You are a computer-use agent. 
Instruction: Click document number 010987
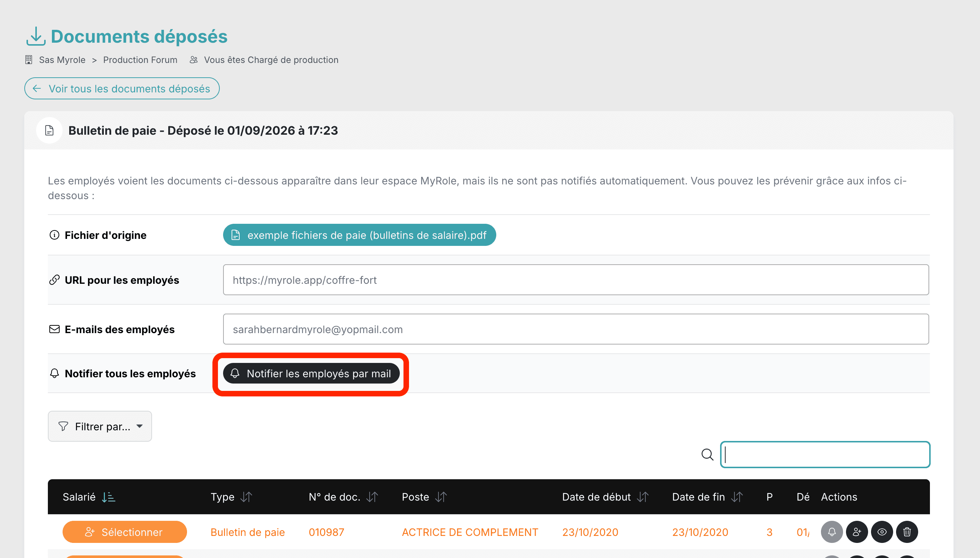tap(327, 532)
